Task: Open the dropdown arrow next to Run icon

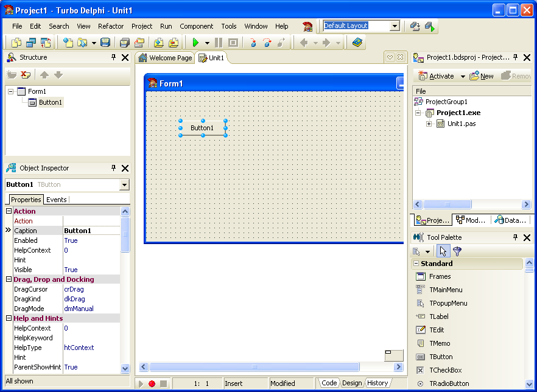Action: point(207,43)
